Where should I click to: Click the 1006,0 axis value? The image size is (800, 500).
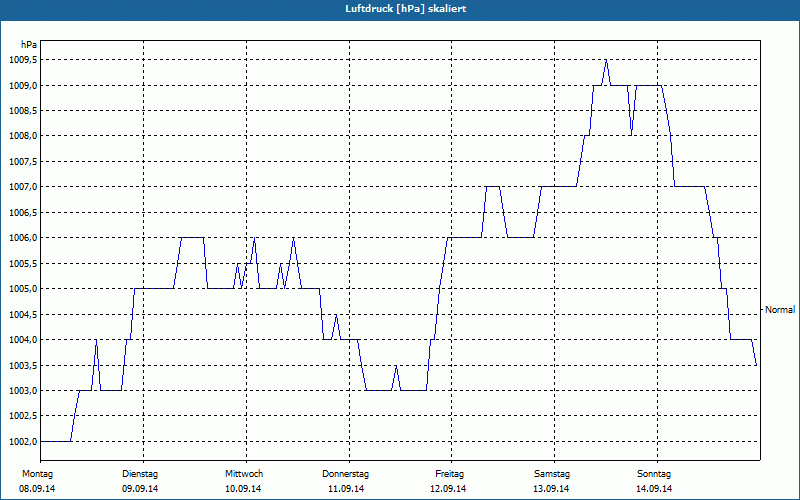click(23, 238)
